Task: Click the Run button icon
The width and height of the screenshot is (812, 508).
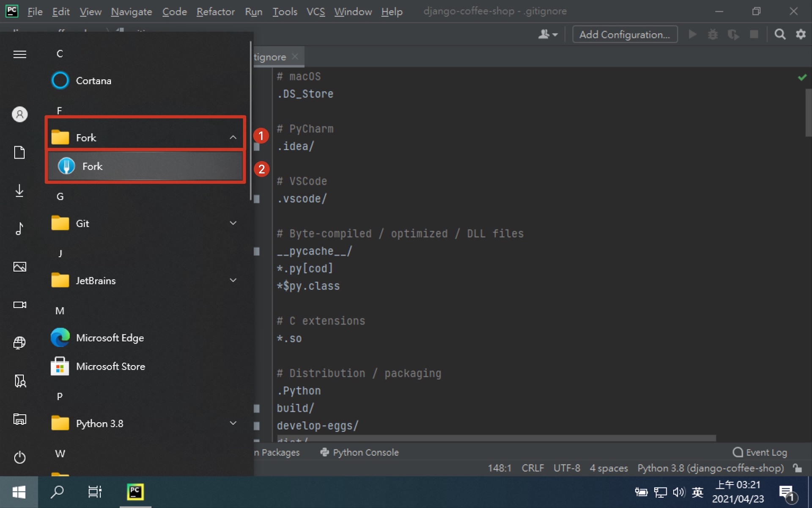Action: [693, 35]
